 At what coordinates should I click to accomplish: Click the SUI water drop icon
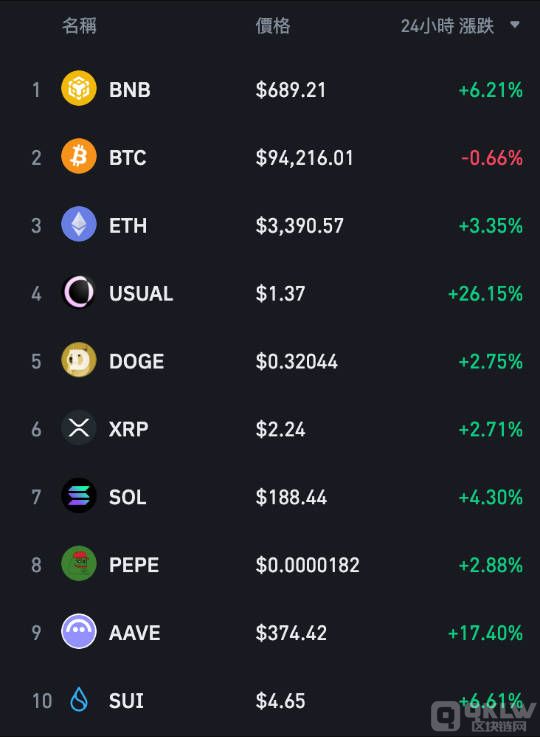79,699
